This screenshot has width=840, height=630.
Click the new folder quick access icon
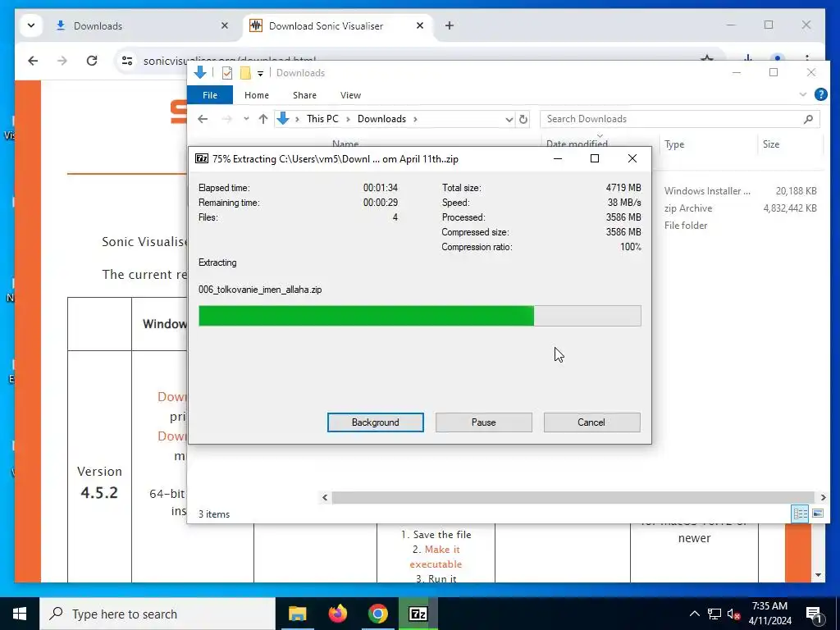coord(245,73)
